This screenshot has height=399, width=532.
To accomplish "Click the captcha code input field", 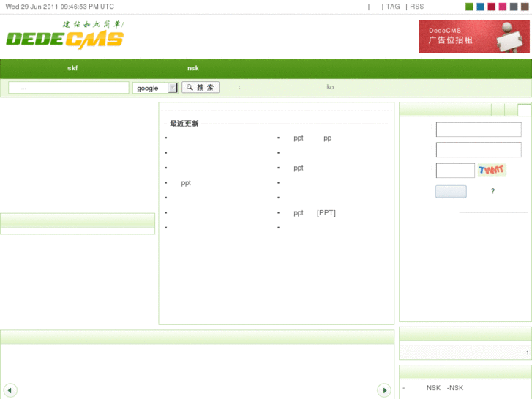I will pos(455,170).
